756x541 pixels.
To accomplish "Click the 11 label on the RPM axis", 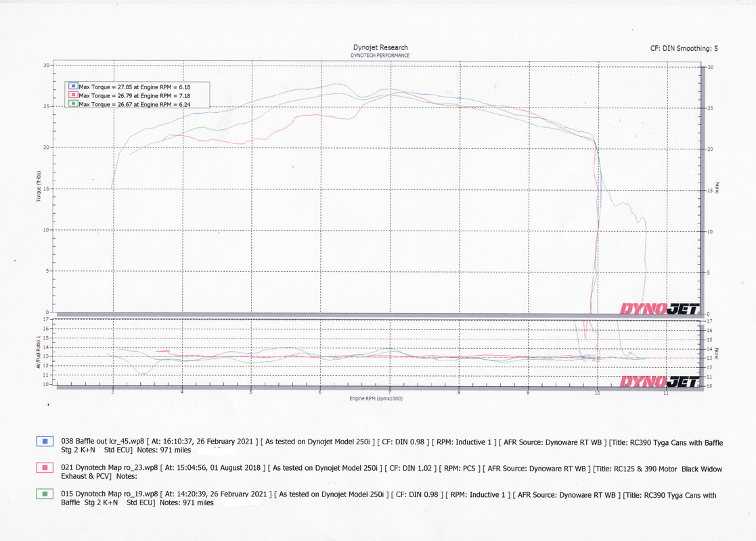I will (x=666, y=394).
